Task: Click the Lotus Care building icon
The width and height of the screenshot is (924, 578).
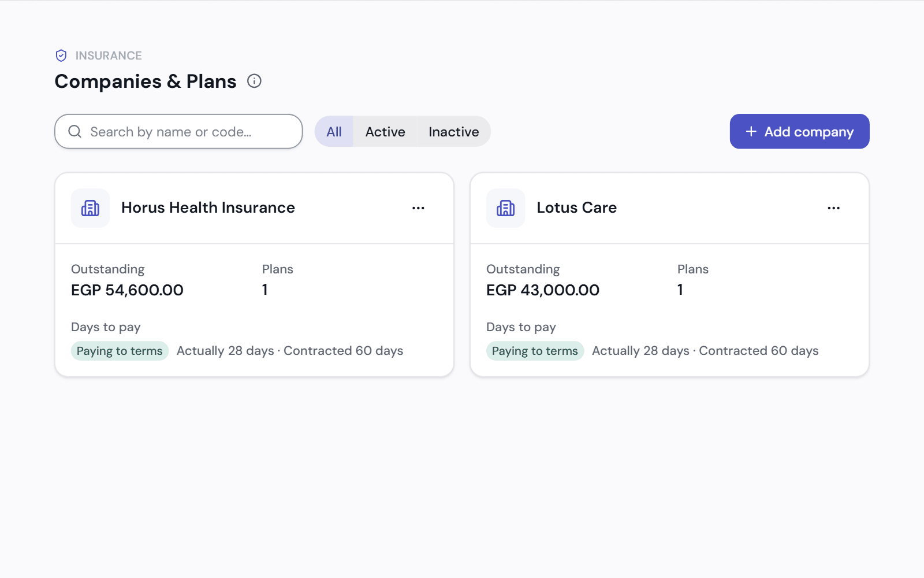Action: 505,208
